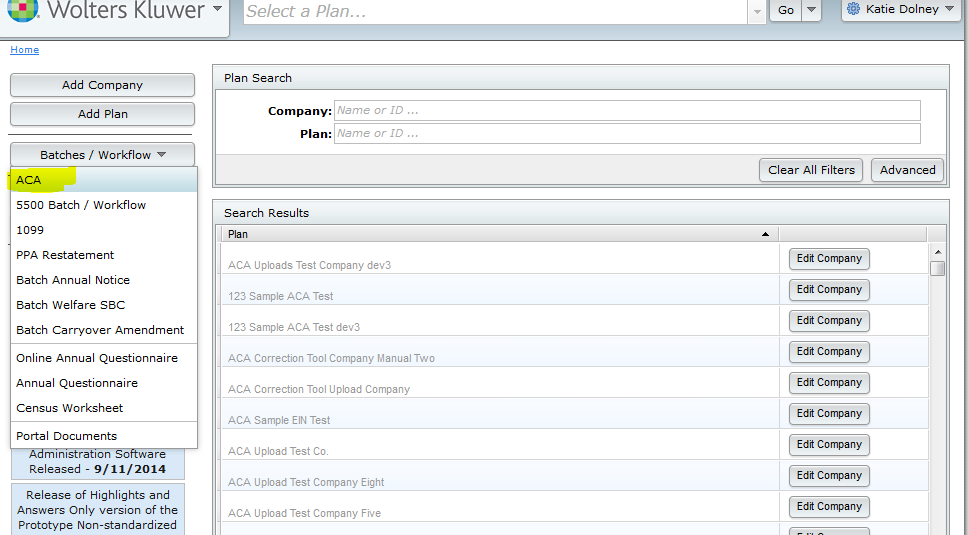Edit Company for ACA Upload Test Company Five
The height and width of the screenshot is (535, 969).
point(829,507)
